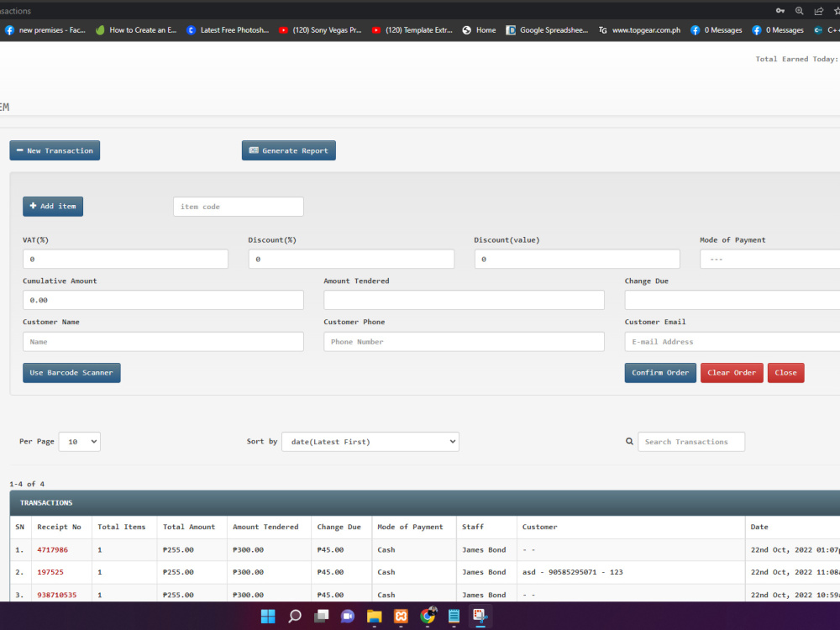Screen dimensions: 840x630
Task: Click the VAT(%) input field
Action: [x=125, y=260]
